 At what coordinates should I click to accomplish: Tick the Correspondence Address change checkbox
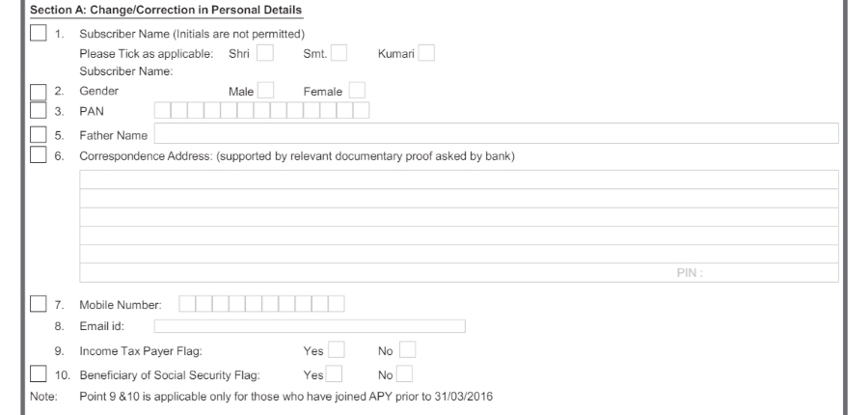(39, 154)
